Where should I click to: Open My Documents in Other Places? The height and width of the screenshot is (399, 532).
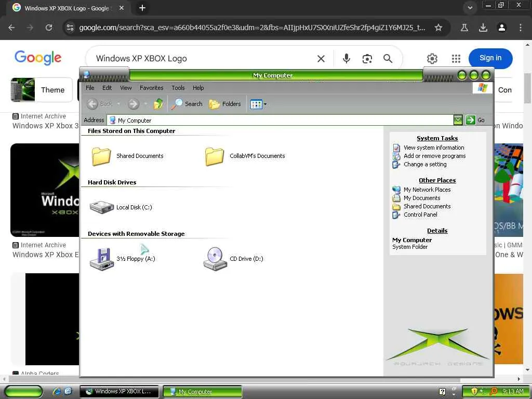click(422, 198)
